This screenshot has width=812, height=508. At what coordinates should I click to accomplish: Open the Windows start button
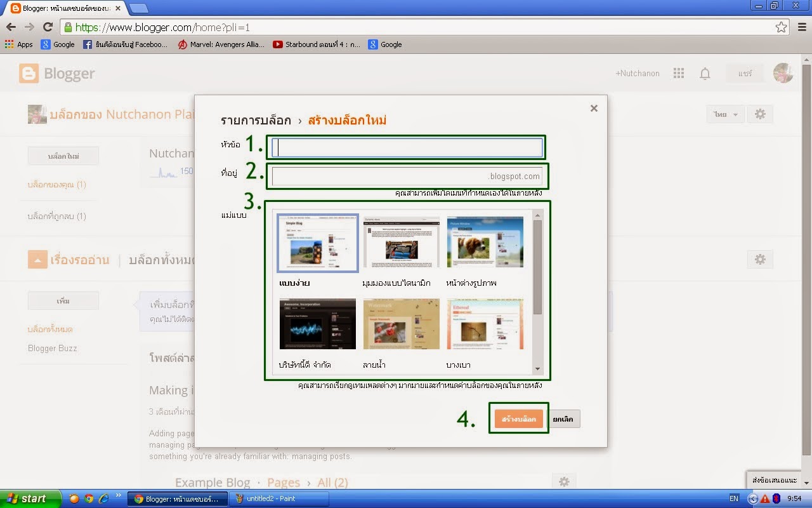coord(31,498)
